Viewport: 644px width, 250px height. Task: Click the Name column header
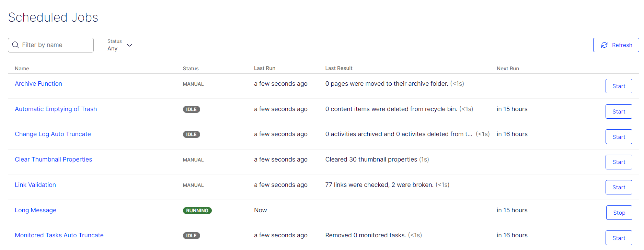tap(22, 69)
